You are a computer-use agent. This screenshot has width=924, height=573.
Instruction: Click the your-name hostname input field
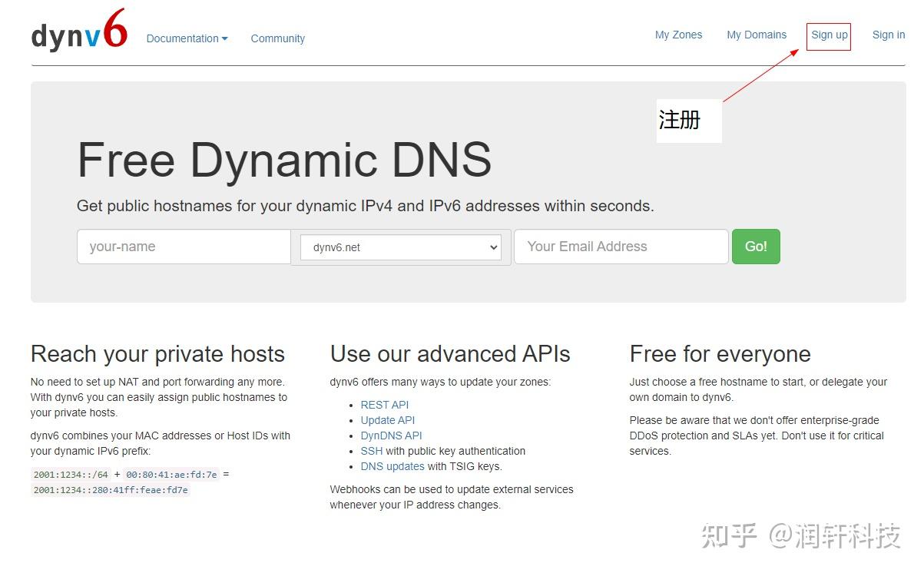pos(183,247)
